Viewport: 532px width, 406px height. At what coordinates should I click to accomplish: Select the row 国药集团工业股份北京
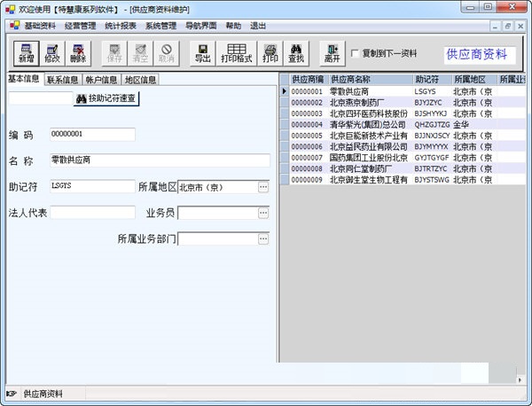(x=403, y=158)
